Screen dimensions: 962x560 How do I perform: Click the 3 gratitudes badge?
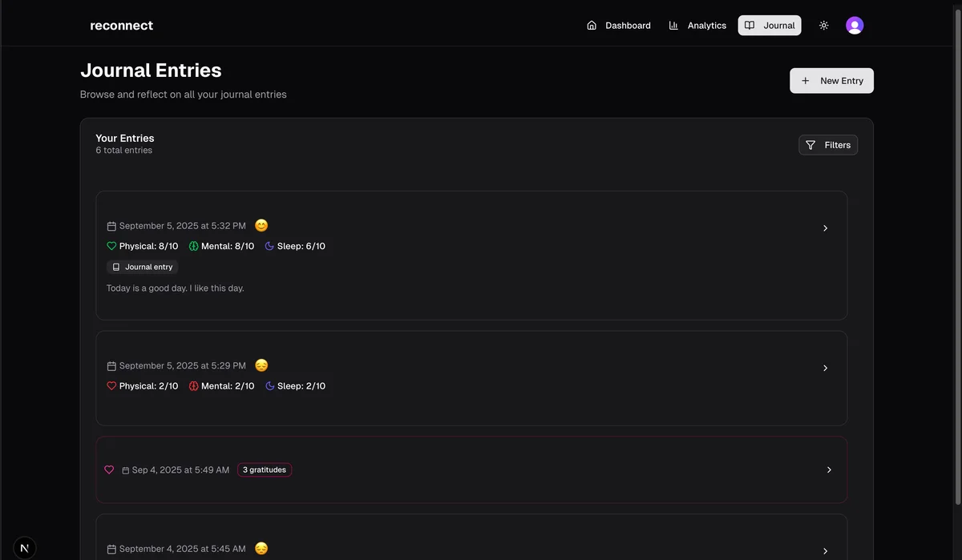(x=265, y=470)
